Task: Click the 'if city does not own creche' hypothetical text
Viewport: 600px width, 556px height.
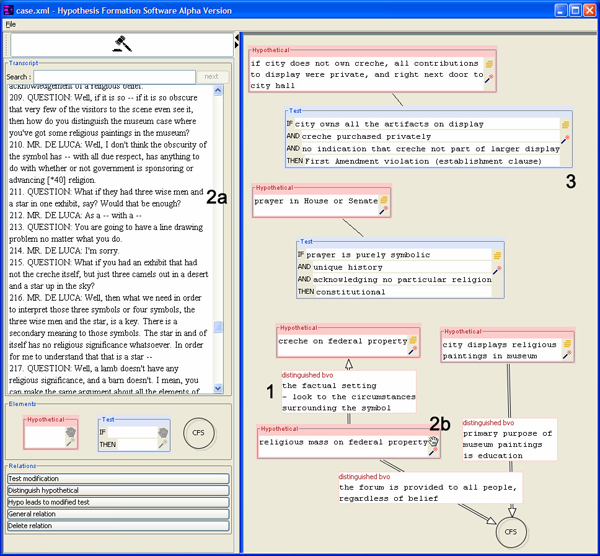Action: coord(367,74)
